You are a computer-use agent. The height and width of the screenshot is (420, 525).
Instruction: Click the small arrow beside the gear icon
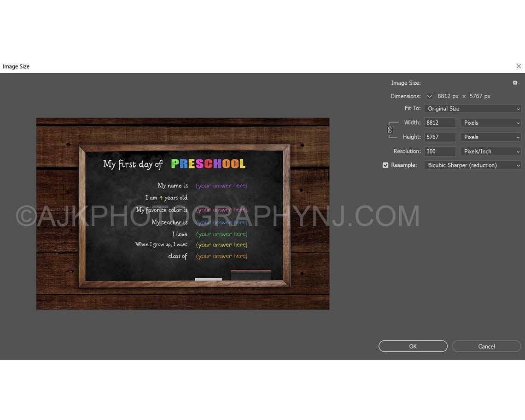(519, 83)
